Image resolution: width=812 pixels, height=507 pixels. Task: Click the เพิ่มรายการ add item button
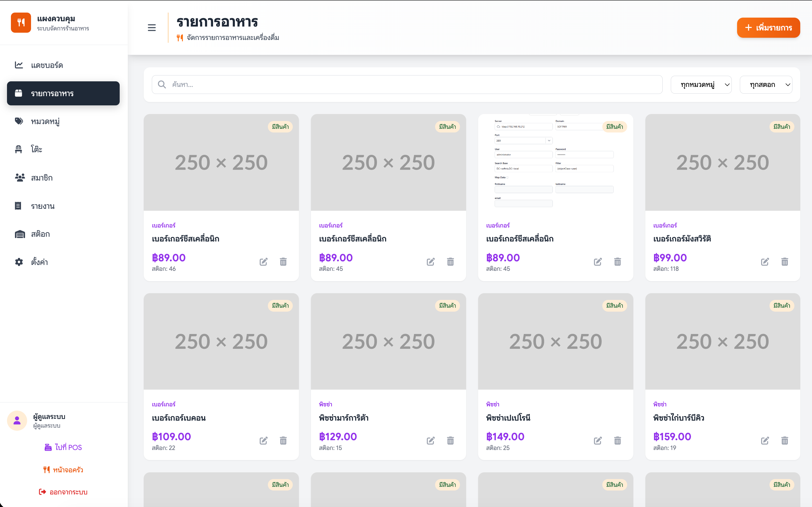tap(768, 27)
